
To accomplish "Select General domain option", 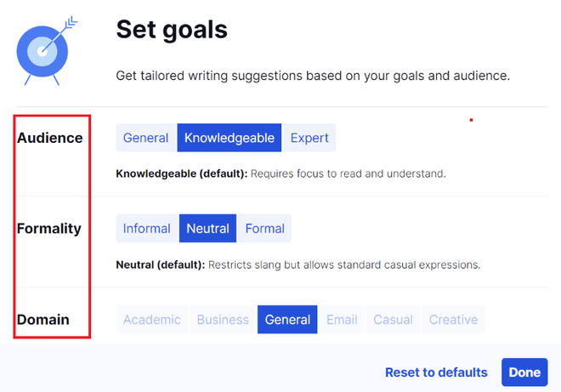I will (x=287, y=320).
